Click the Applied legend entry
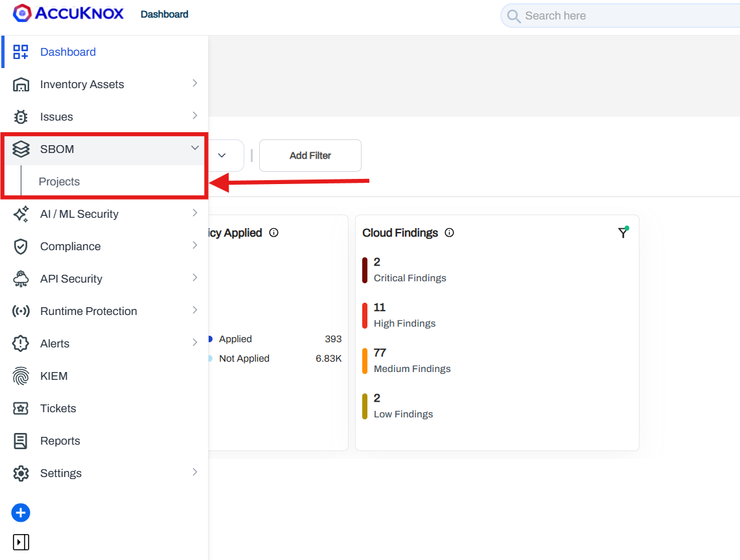The width and height of the screenshot is (740, 560). coord(235,339)
